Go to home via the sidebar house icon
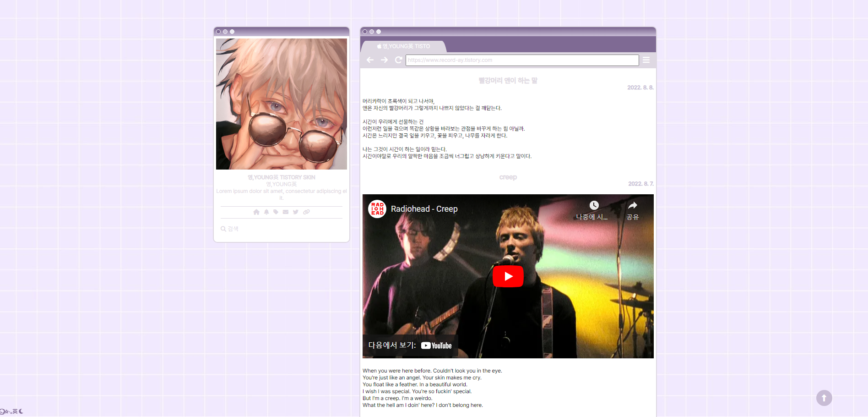 (256, 212)
